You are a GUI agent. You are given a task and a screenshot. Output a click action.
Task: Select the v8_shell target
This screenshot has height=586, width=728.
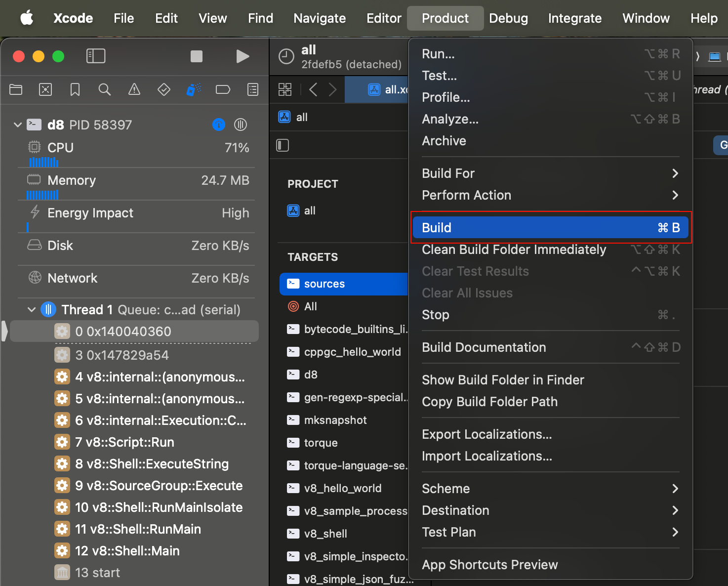coord(344,534)
